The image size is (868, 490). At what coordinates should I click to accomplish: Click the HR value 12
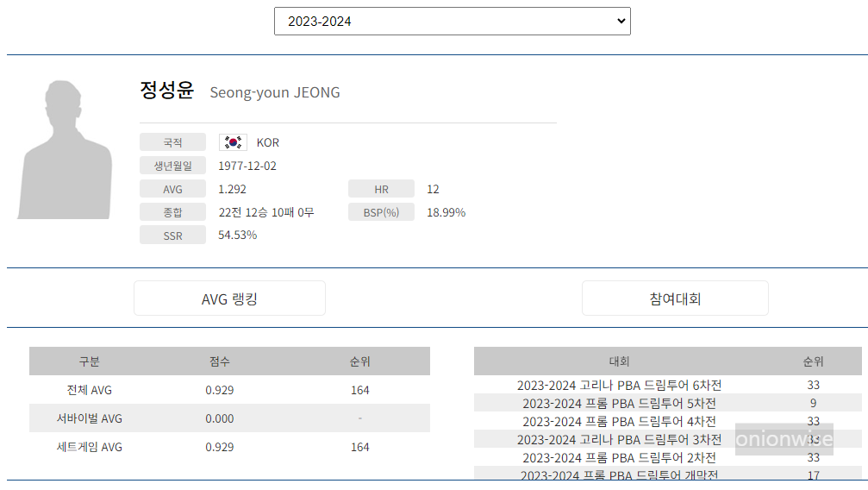click(x=433, y=189)
